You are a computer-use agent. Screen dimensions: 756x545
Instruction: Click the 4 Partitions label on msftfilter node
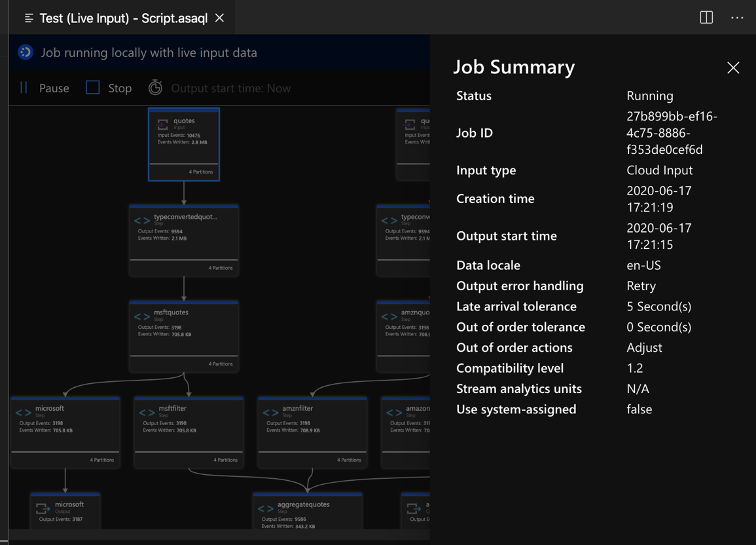coord(225,460)
